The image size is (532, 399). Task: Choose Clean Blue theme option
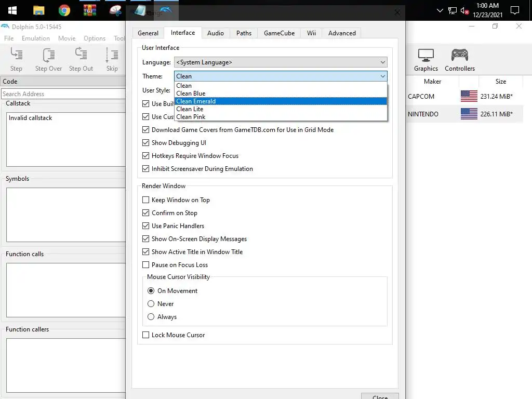coord(281,94)
